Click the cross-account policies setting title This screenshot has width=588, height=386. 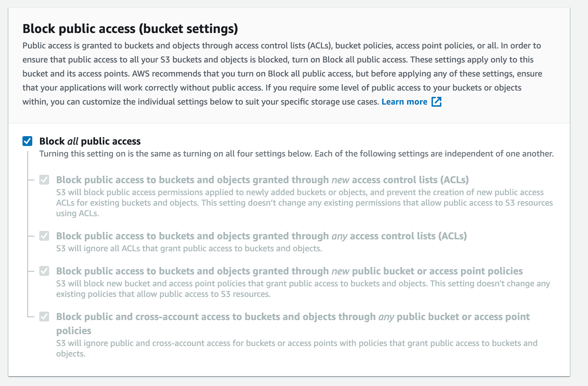[x=293, y=317]
